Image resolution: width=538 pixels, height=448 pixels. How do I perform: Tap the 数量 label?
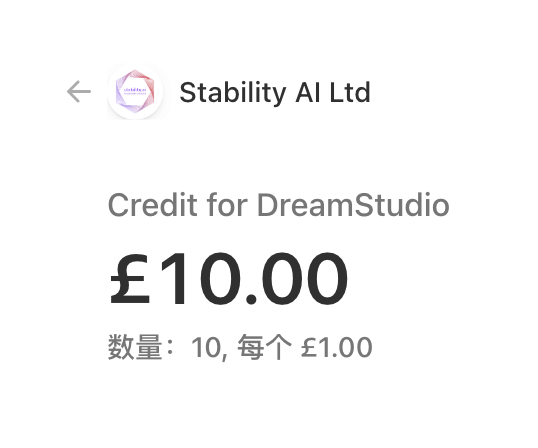coord(135,347)
